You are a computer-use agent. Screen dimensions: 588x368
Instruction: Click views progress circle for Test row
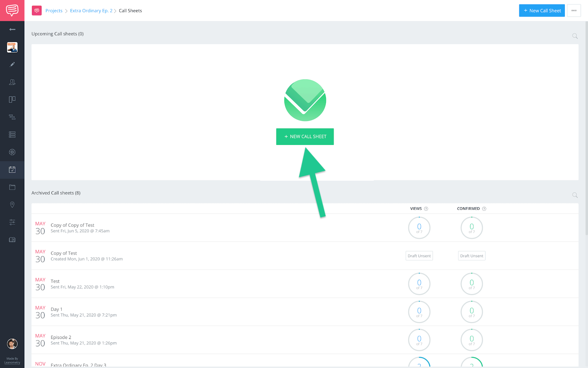pyautogui.click(x=419, y=284)
